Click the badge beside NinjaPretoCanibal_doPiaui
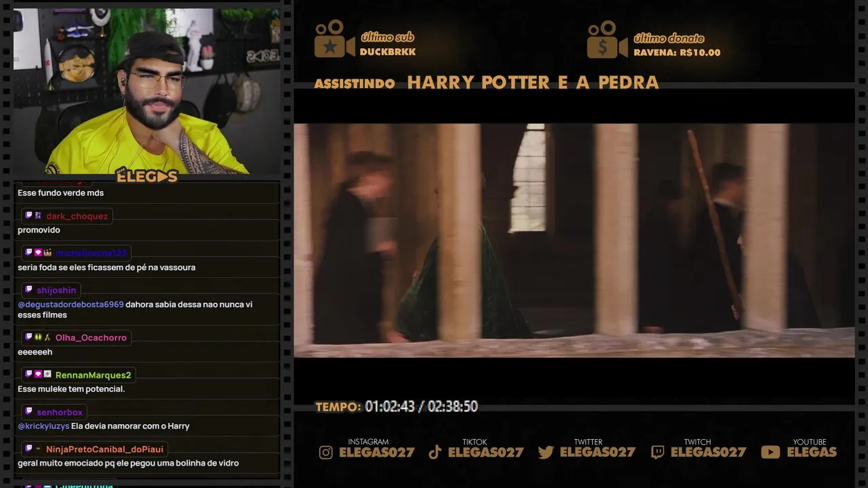Image resolution: width=868 pixels, height=488 pixels. tap(29, 449)
